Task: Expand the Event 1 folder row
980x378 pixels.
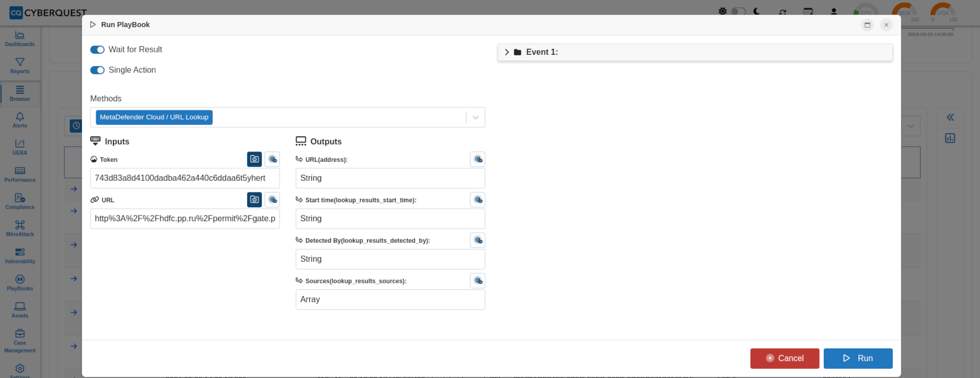Action: coord(695,52)
